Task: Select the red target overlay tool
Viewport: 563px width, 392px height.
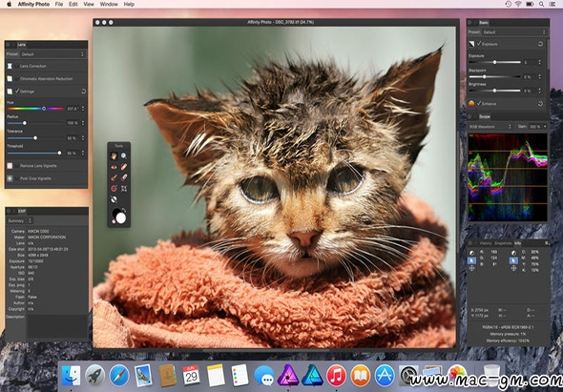Action: pyautogui.click(x=114, y=189)
